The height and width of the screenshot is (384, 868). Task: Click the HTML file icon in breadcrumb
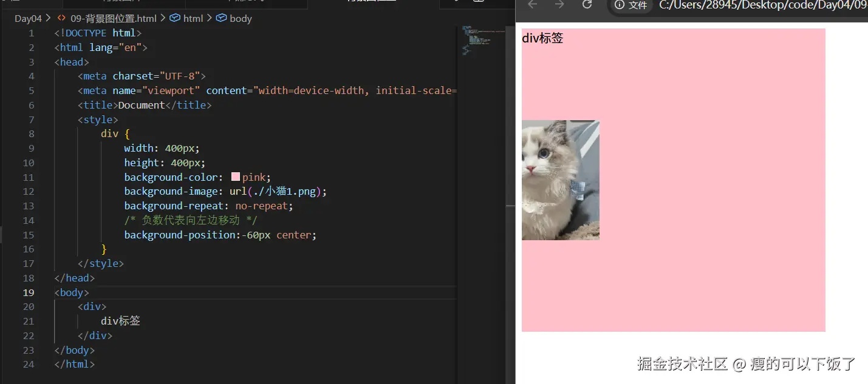tap(61, 18)
